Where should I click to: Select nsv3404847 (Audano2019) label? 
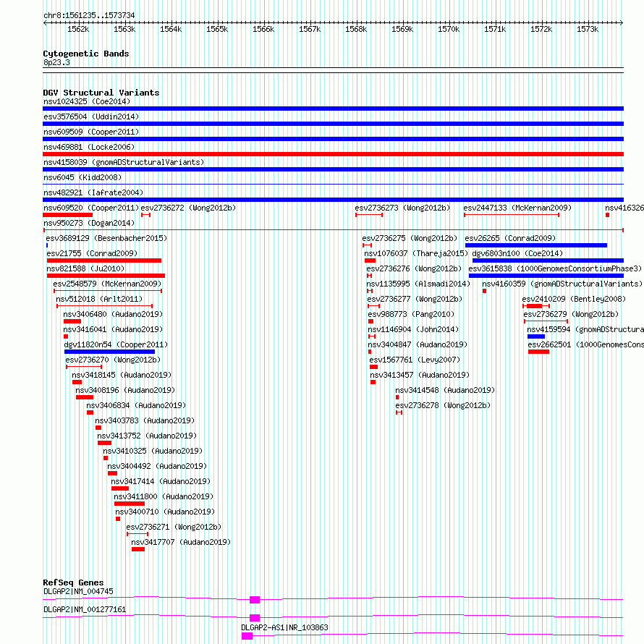point(418,344)
